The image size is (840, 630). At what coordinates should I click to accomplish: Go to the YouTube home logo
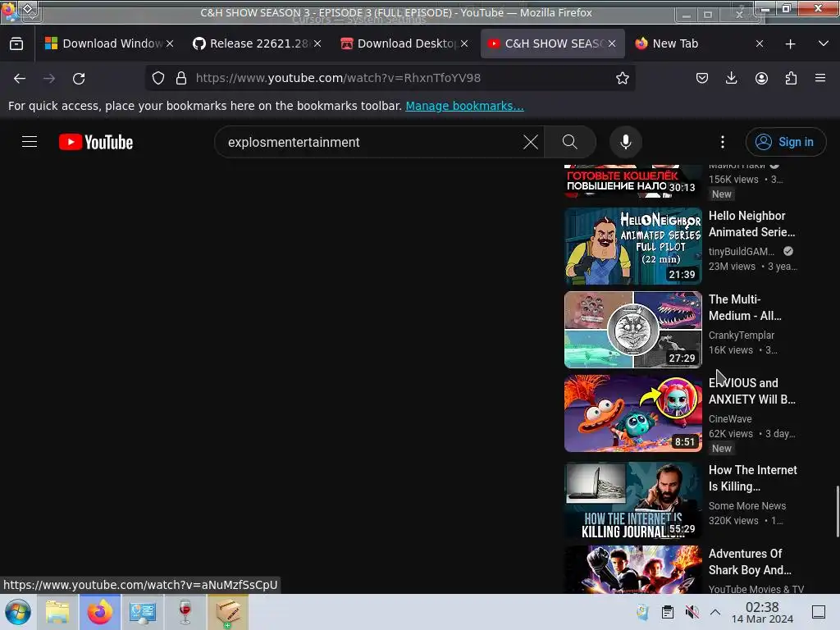click(96, 142)
